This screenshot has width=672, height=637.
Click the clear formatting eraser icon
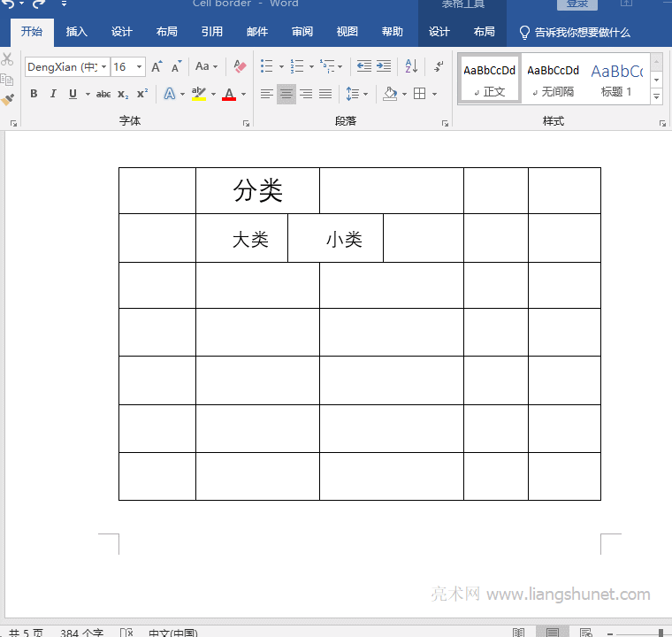(240, 66)
